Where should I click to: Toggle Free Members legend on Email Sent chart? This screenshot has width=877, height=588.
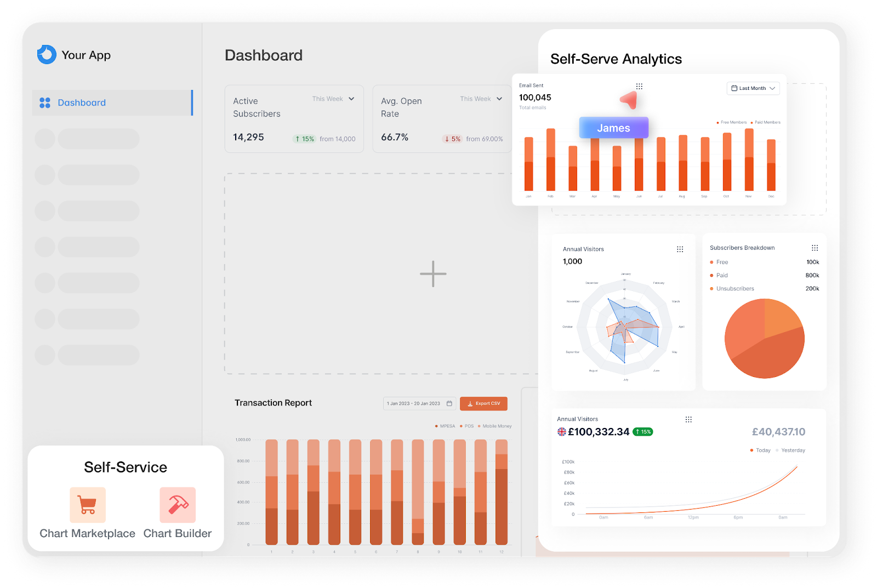[732, 122]
